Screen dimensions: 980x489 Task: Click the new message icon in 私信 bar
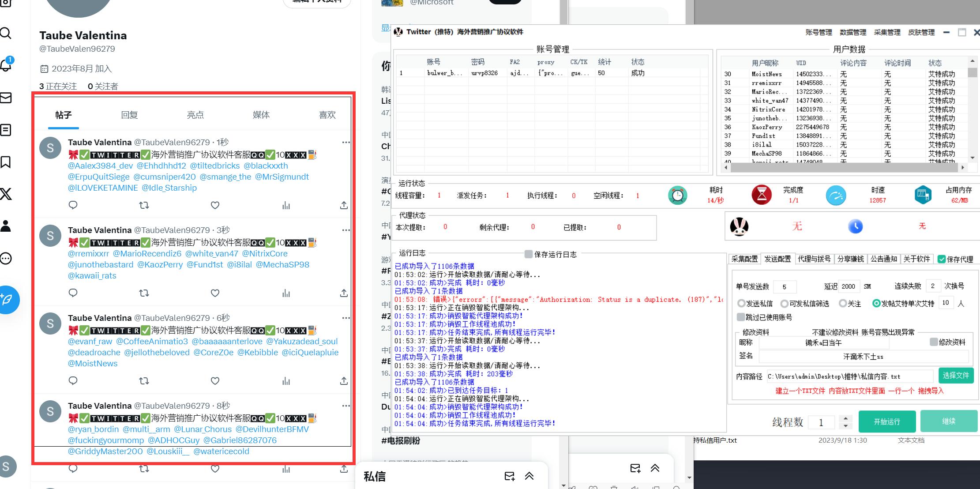pyautogui.click(x=509, y=476)
